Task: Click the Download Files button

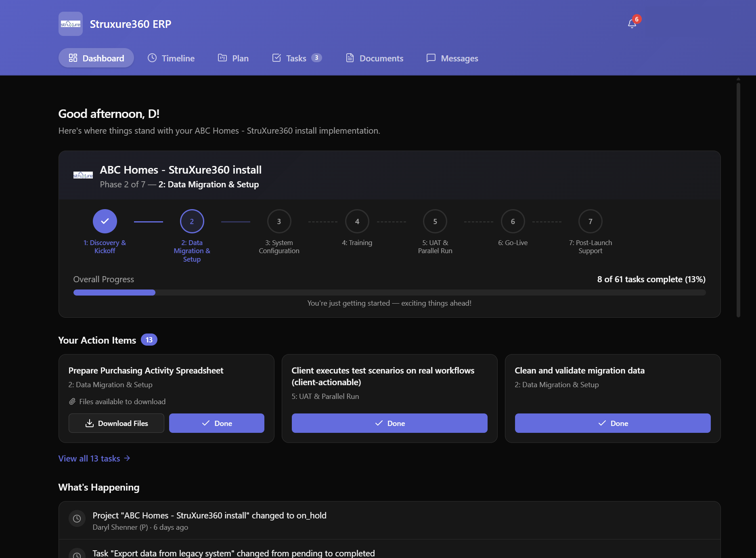Action: (116, 423)
